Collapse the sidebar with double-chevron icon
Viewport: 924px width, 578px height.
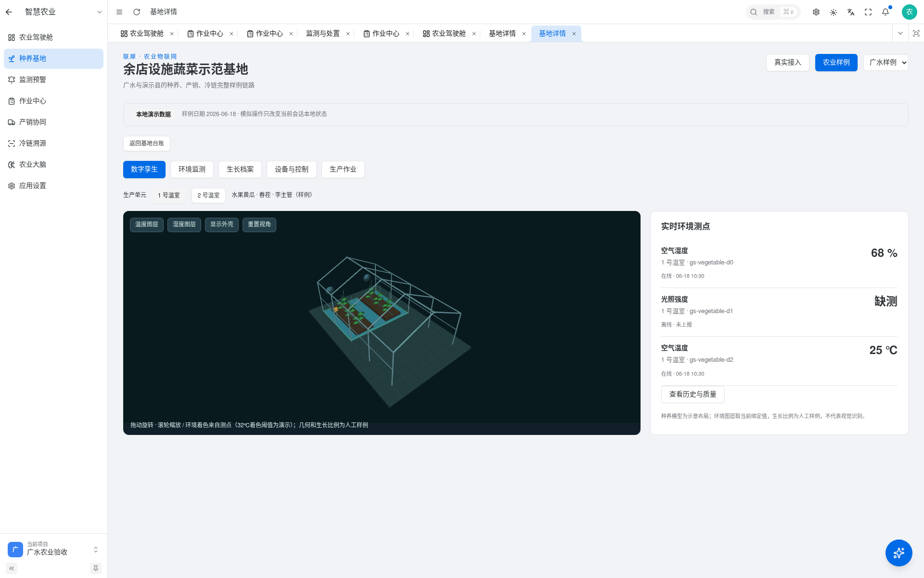tap(12, 568)
